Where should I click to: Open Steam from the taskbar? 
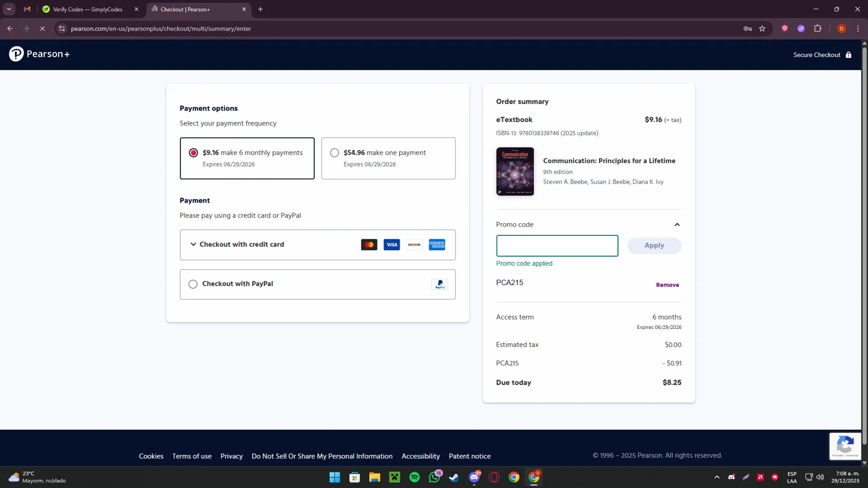(x=454, y=477)
